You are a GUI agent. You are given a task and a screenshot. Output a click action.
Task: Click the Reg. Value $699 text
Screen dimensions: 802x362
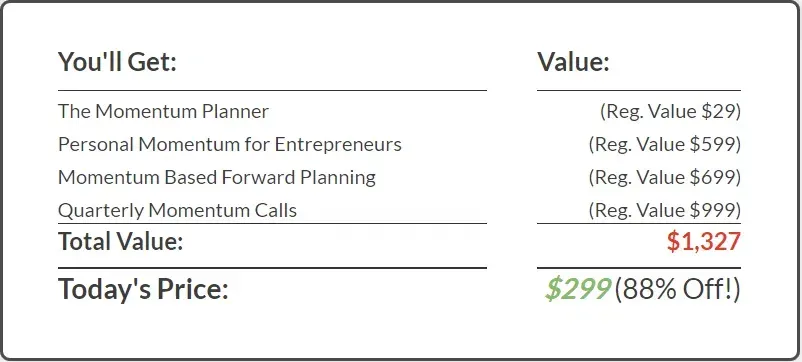tap(664, 177)
